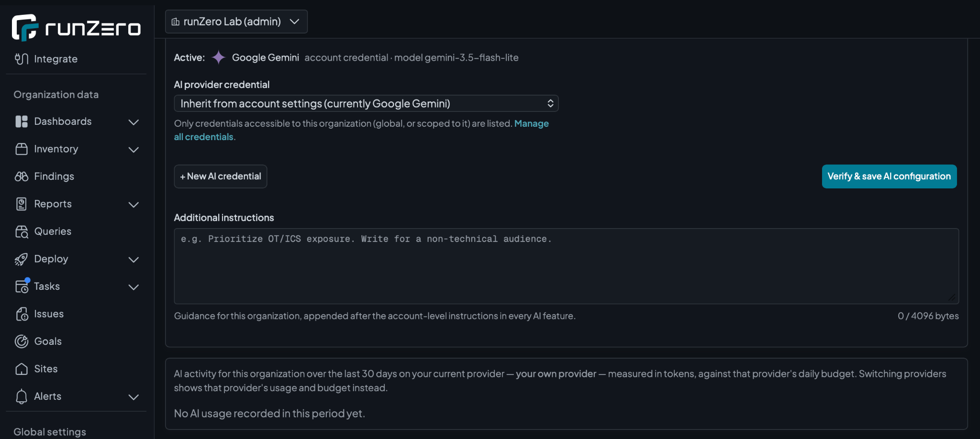Click the Sites house icon
The image size is (980, 439).
click(x=22, y=369)
